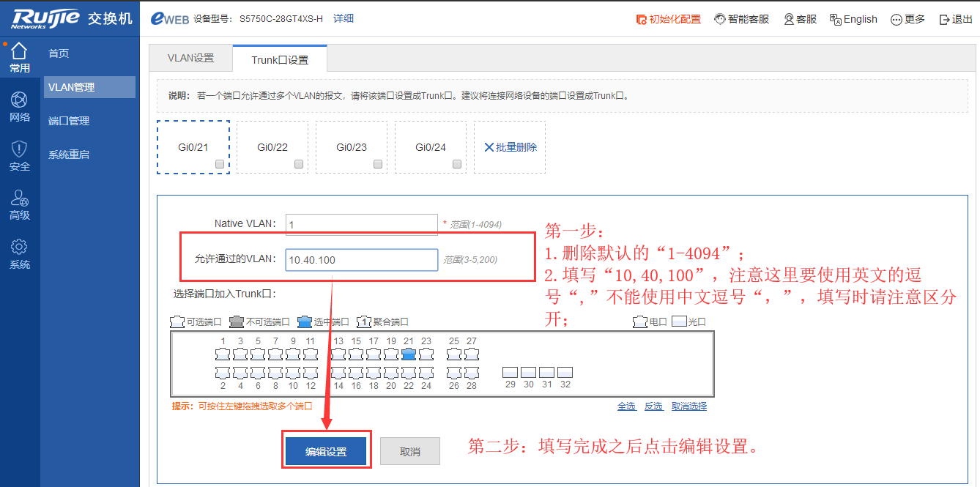
Task: Tick the Gi0/21 checkbox
Action: coord(220,165)
